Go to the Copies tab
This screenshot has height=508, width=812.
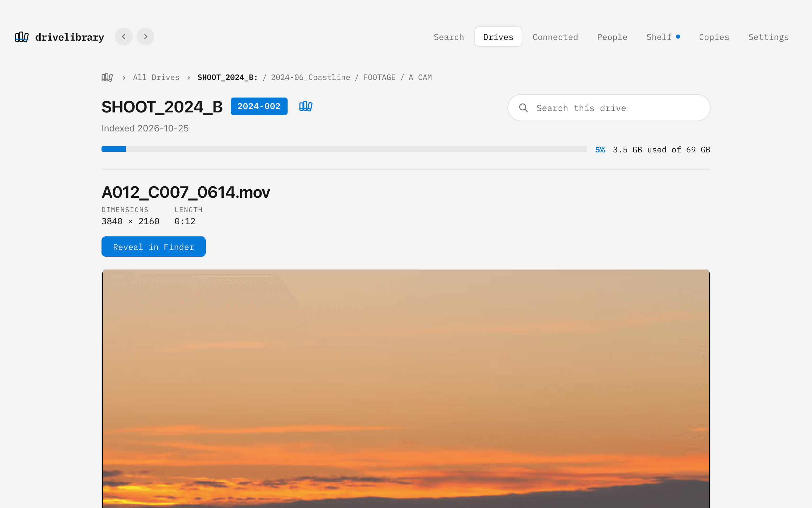714,37
